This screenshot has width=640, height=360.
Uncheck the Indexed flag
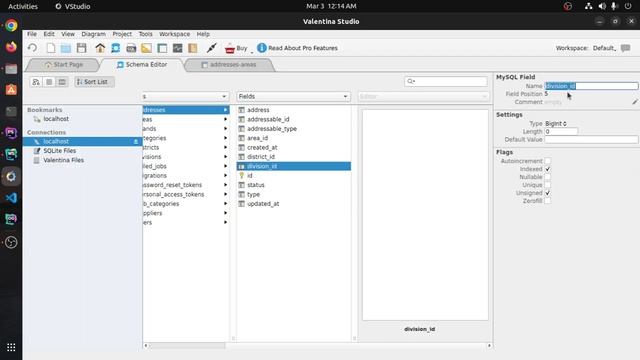(x=547, y=169)
